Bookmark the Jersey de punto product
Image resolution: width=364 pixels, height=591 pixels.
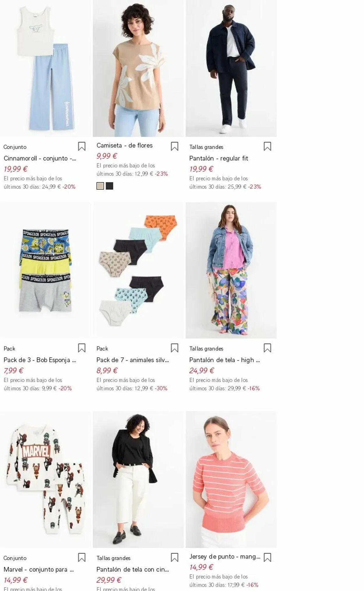[x=267, y=557]
